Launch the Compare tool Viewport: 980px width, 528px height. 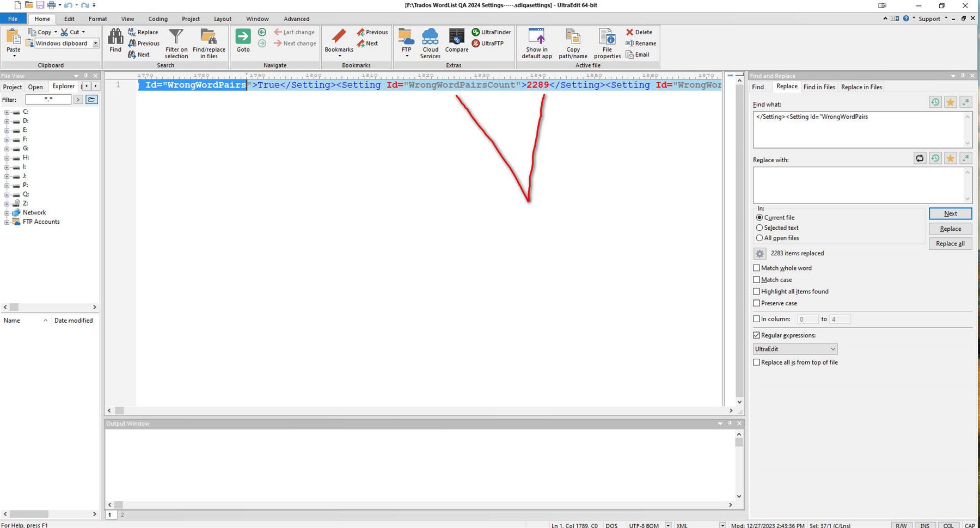click(x=457, y=40)
